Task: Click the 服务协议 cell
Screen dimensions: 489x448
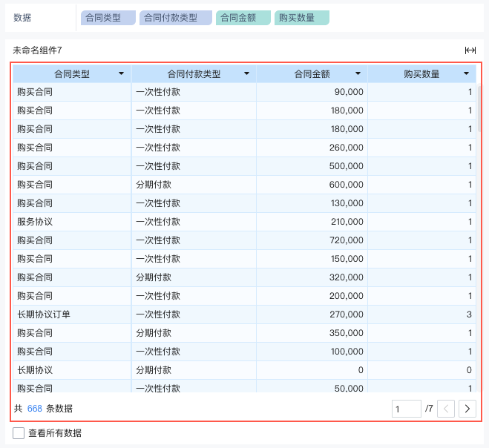Action: (72, 222)
